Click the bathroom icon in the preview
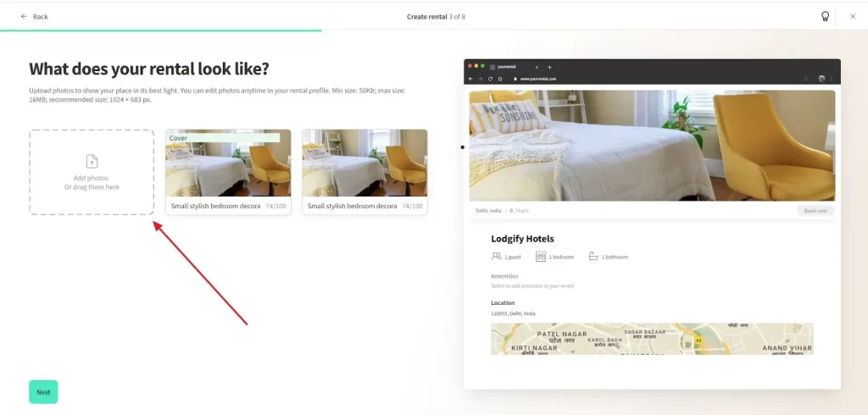Image resolution: width=868 pixels, height=415 pixels. coord(593,257)
